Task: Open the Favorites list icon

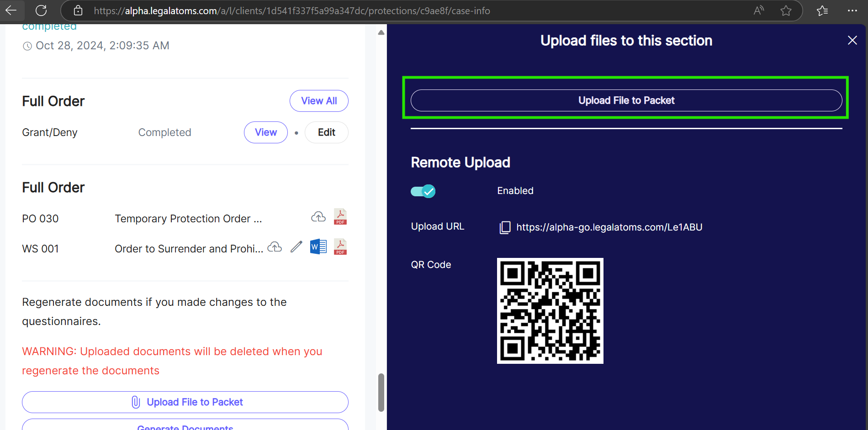Action: (822, 10)
